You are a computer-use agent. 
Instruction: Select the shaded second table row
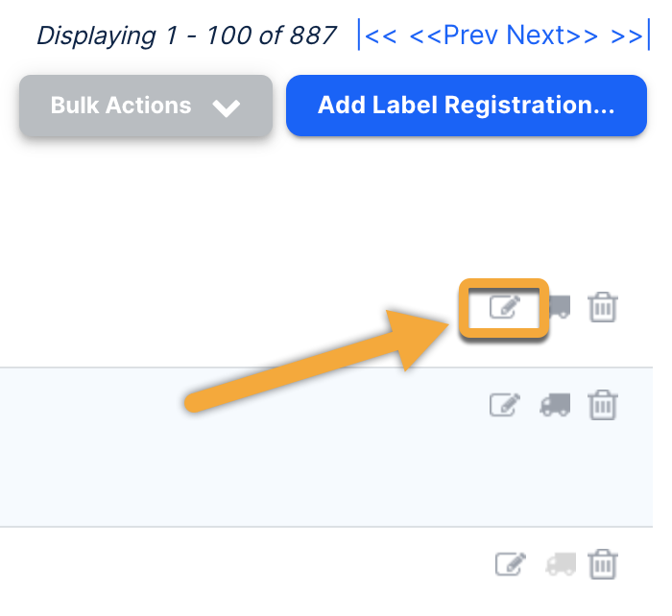click(240, 446)
